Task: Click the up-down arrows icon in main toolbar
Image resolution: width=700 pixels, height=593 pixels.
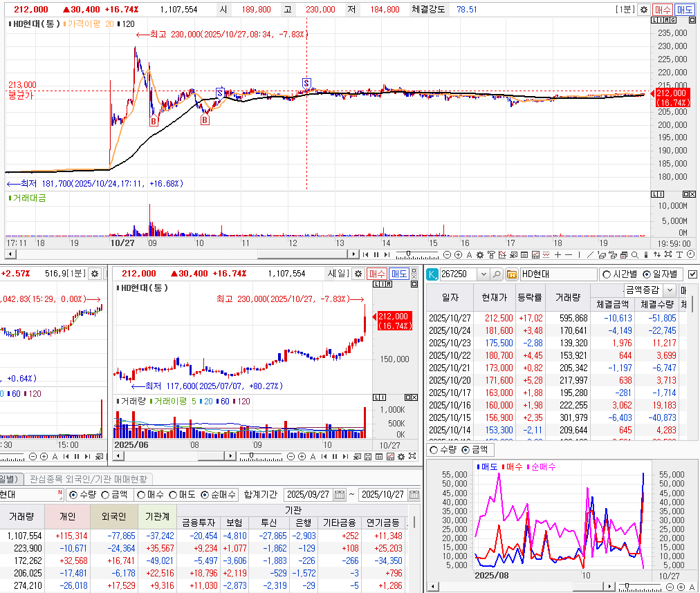Action: [x=656, y=255]
